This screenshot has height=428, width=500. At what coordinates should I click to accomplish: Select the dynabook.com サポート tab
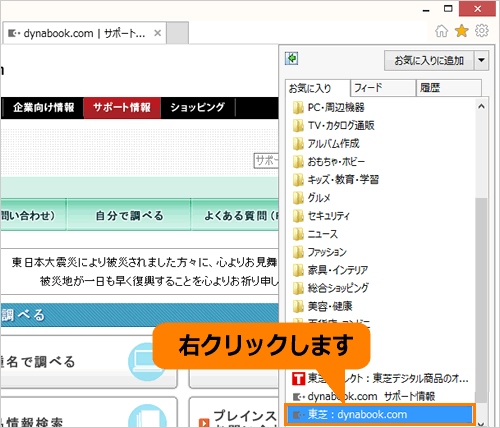pos(84,33)
